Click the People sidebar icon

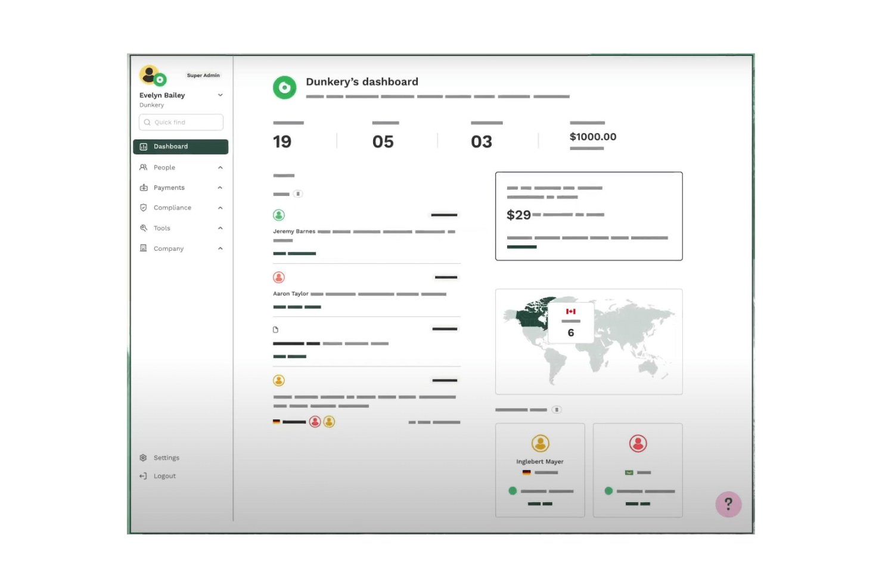[143, 167]
